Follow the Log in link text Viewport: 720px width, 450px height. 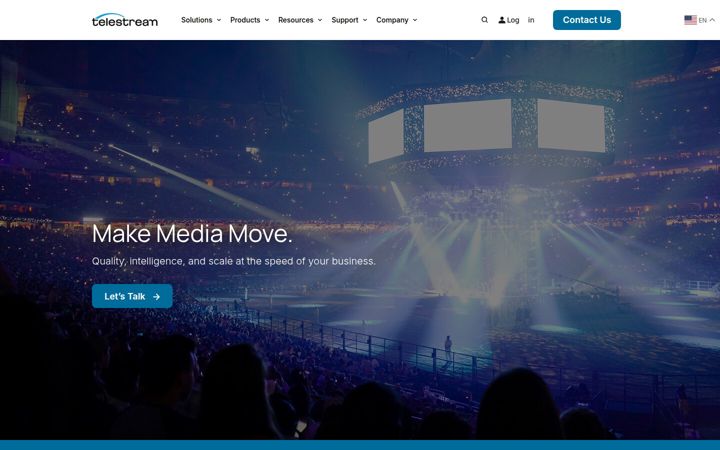point(521,20)
